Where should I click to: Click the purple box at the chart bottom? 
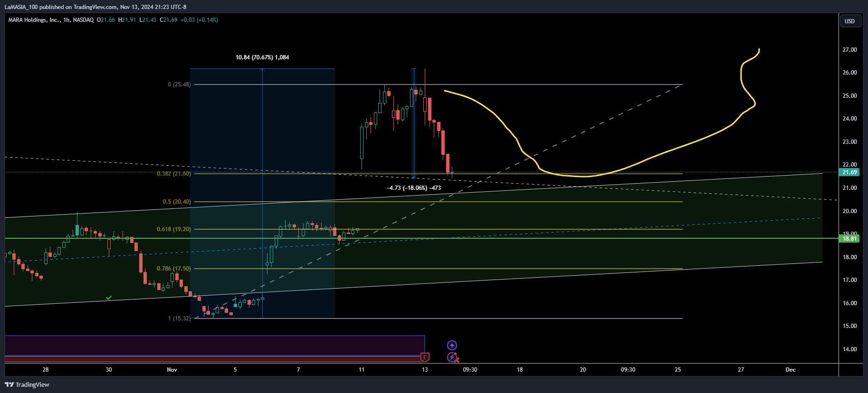point(214,346)
